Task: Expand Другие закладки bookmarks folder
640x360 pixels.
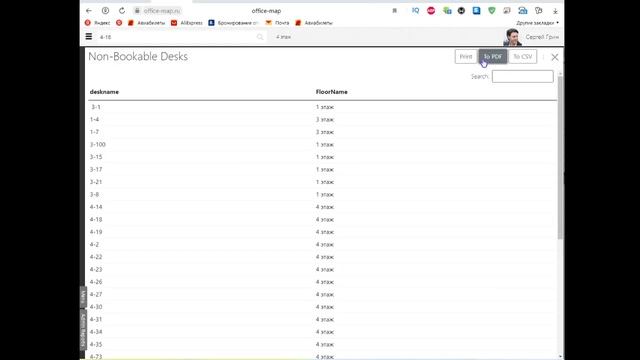Action: tap(538, 23)
